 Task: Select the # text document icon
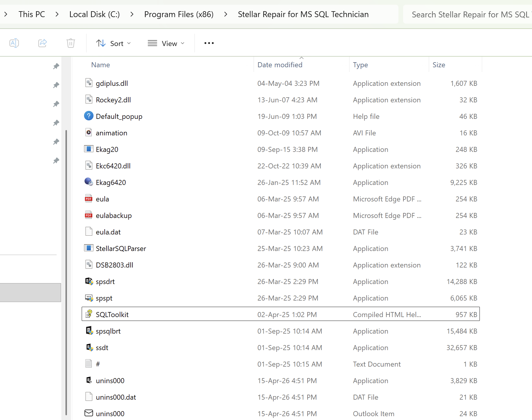pos(89,364)
